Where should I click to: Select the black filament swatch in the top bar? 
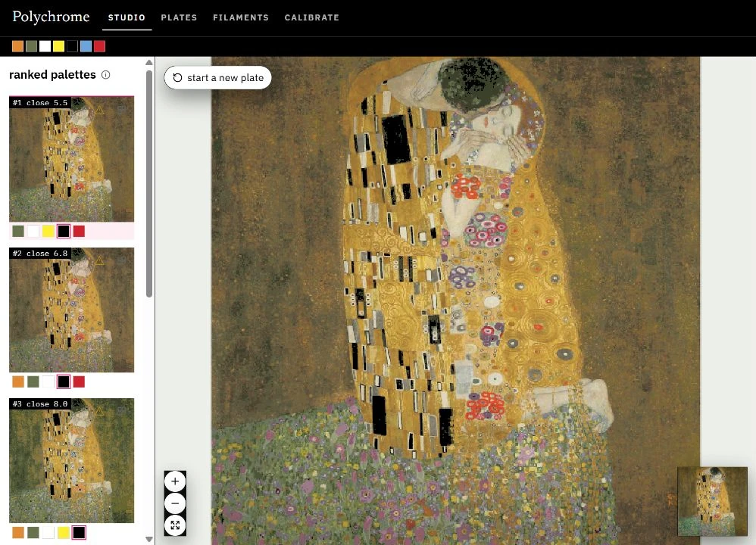coord(72,46)
